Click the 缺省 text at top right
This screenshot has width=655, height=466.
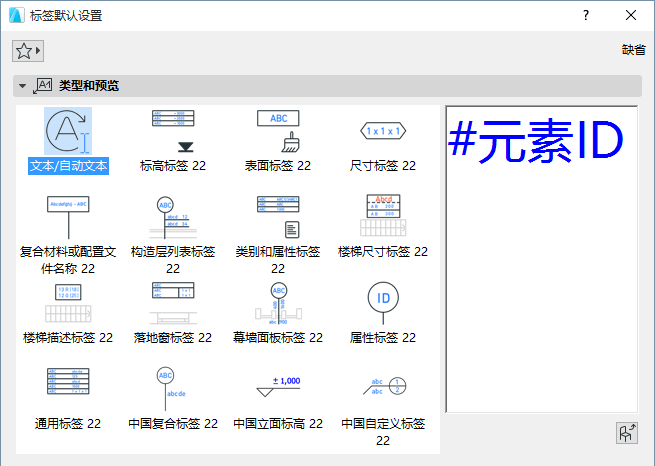tap(634, 50)
